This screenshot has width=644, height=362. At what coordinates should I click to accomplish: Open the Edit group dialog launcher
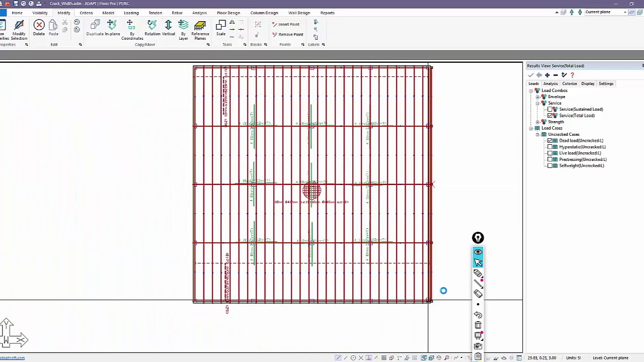pos(80,45)
